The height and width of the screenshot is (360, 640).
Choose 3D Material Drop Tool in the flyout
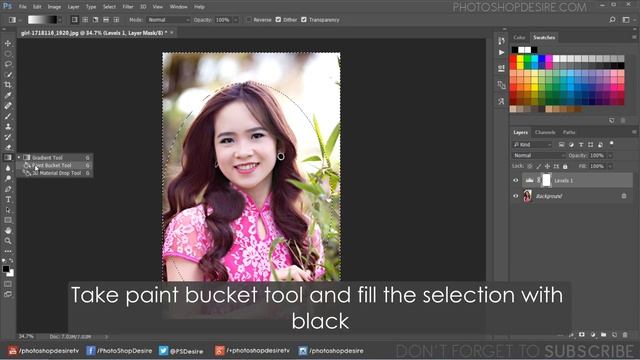[55, 173]
